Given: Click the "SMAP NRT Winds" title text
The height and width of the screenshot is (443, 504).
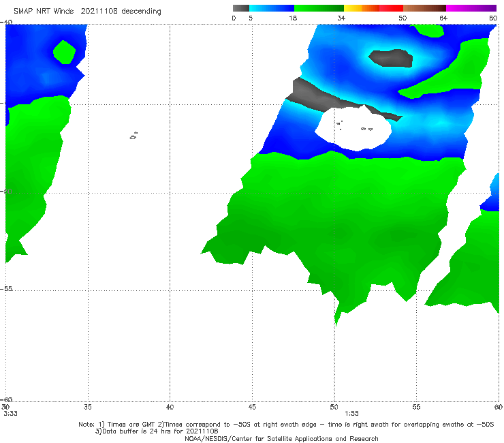Looking at the screenshot, I should pyautogui.click(x=44, y=11).
